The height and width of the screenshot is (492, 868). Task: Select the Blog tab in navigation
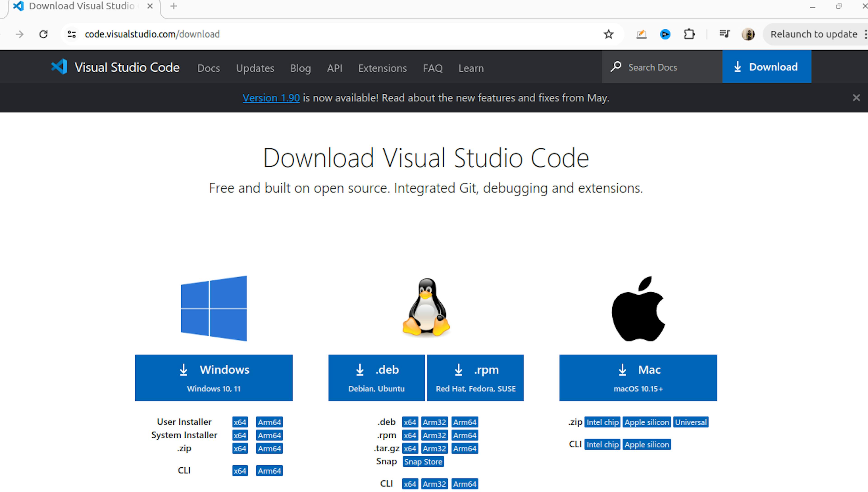coord(300,67)
